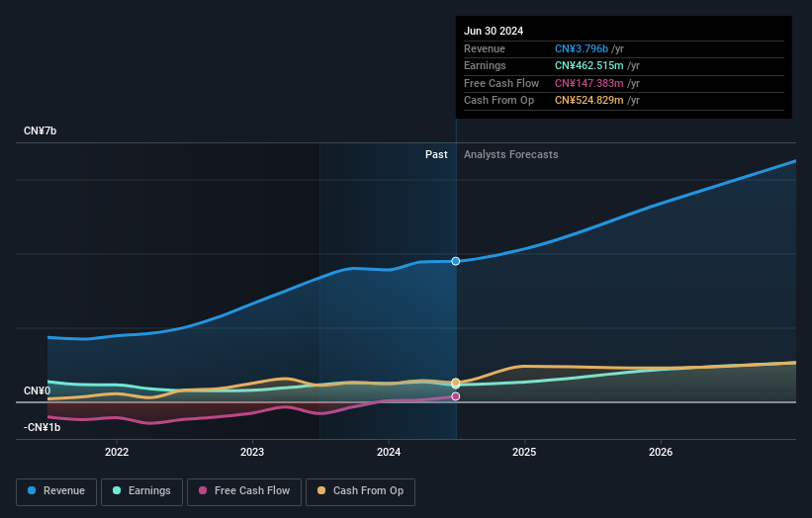Select the 2026 x-axis label
This screenshot has width=812, height=518.
(661, 452)
